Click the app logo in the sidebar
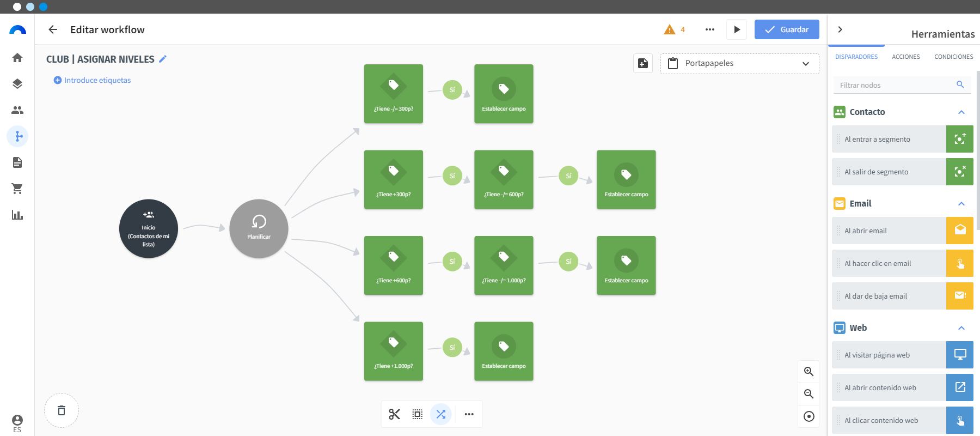Image resolution: width=980 pixels, height=436 pixels. (x=17, y=29)
